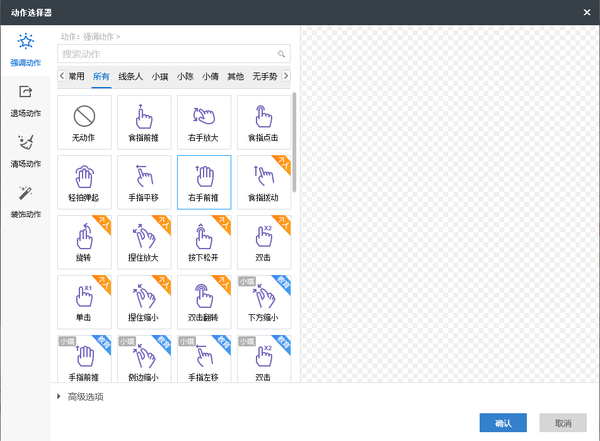Pick the 双击翻转 gesture

click(204, 302)
